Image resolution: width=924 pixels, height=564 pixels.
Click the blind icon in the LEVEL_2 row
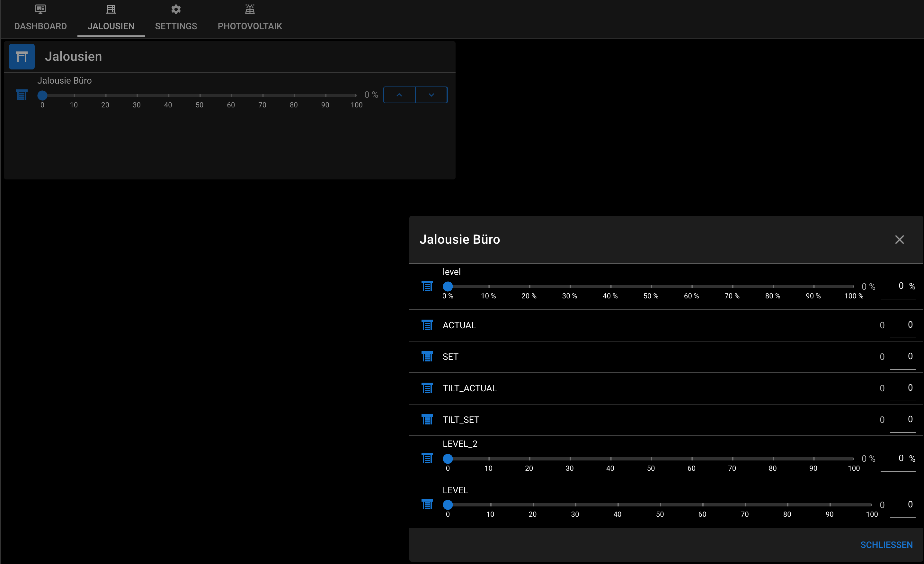click(427, 458)
